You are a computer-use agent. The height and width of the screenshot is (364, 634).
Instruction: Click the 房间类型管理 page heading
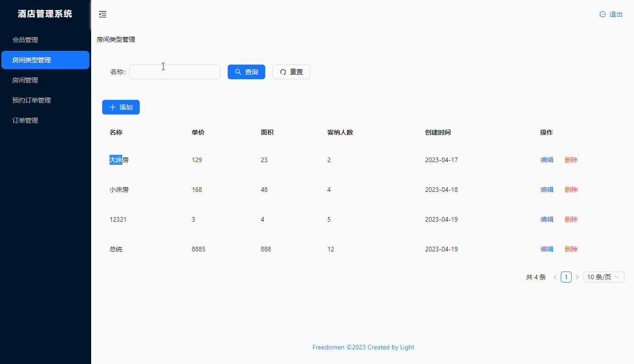point(116,39)
